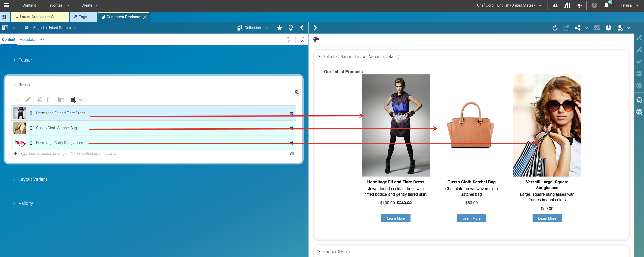Image resolution: width=644 pixels, height=257 pixels.
Task: Click the notifications bell icon
Action: click(606, 5)
